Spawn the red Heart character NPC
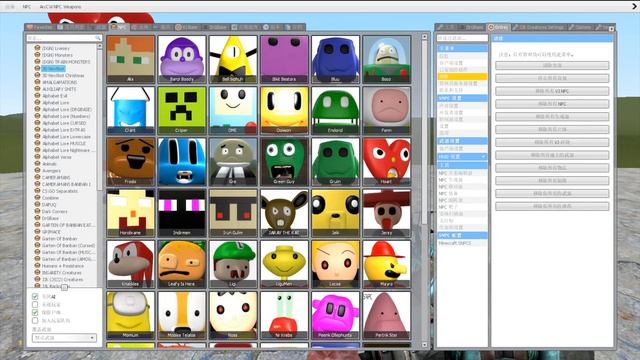This screenshot has width=640, height=360. pyautogui.click(x=387, y=162)
